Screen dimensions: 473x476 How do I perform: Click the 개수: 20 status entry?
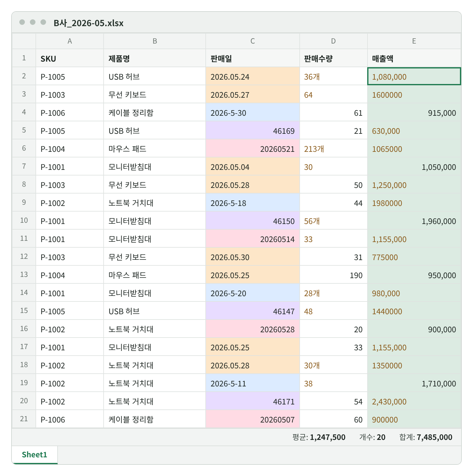click(x=372, y=437)
